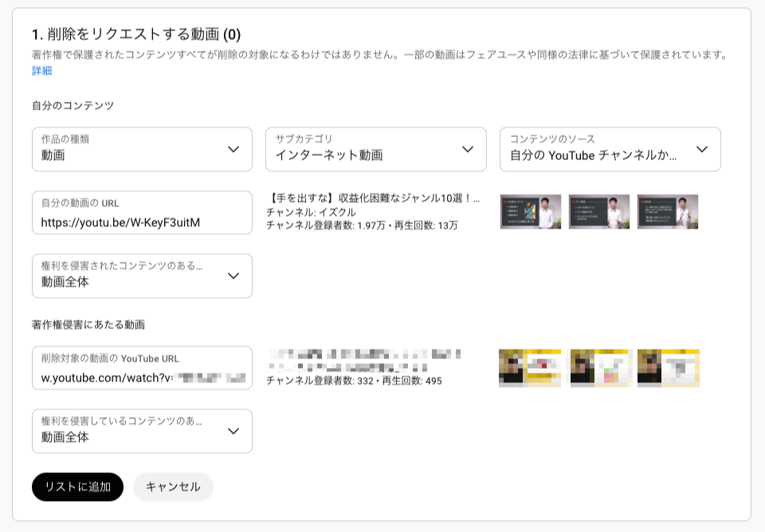This screenshot has width=765, height=532.
Task: Open the 詳細 link
Action: click(41, 71)
